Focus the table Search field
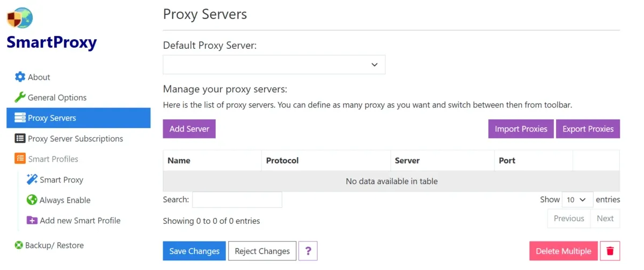644x270 pixels. pyautogui.click(x=237, y=200)
